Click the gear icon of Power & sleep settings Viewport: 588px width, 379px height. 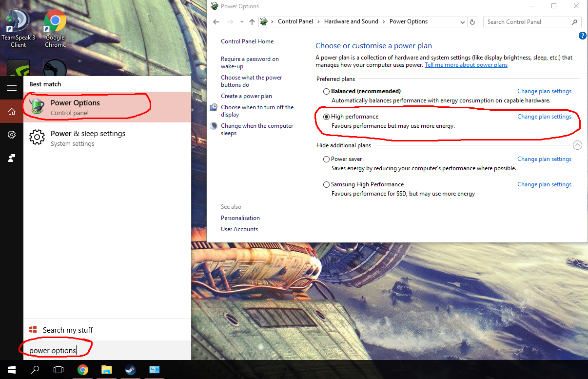coord(37,138)
